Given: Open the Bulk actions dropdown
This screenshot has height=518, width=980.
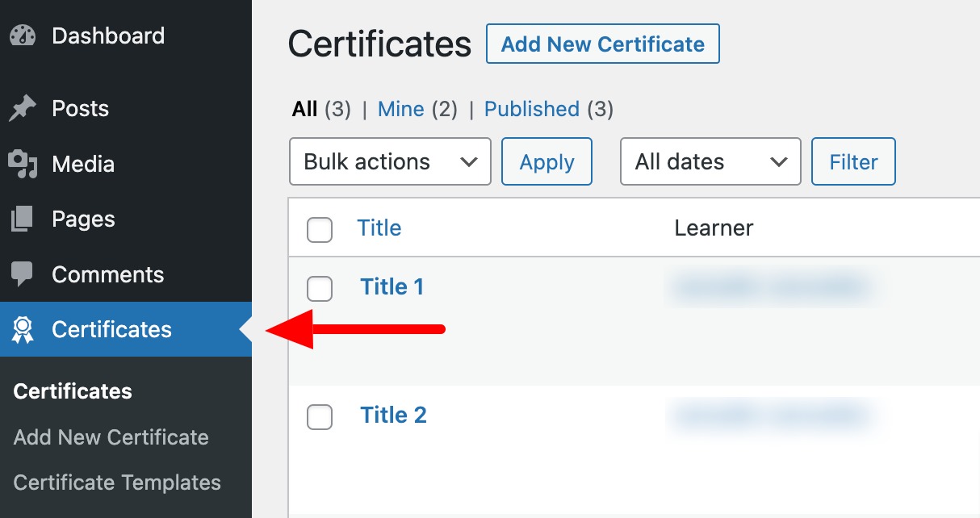Looking at the screenshot, I should 390,161.
